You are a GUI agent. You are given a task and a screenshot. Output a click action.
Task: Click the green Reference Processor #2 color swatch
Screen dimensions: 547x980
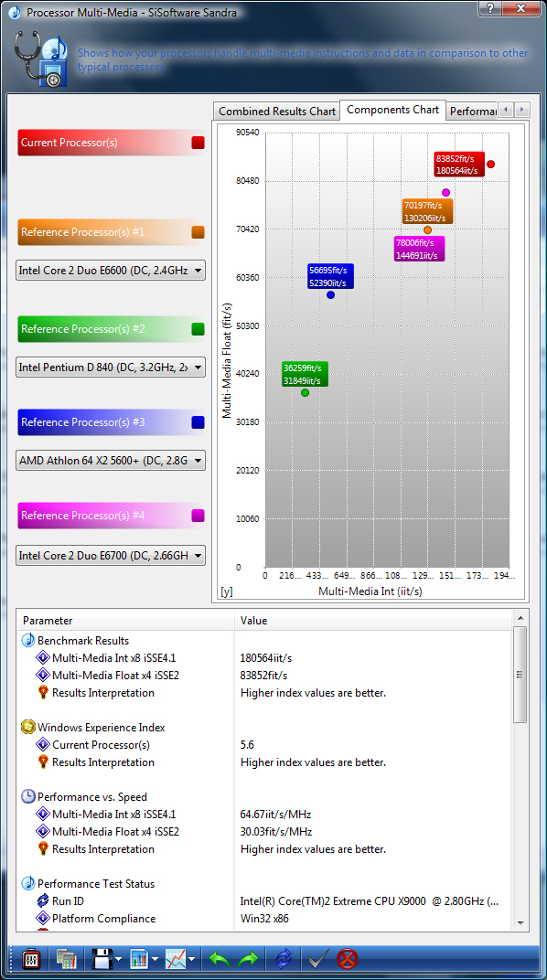pyautogui.click(x=198, y=329)
